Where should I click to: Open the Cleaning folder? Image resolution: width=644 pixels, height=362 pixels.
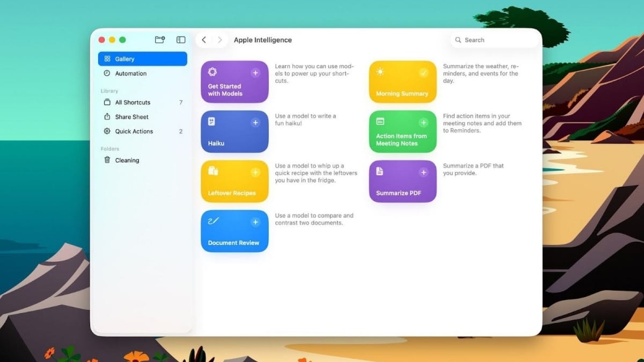coord(142,160)
